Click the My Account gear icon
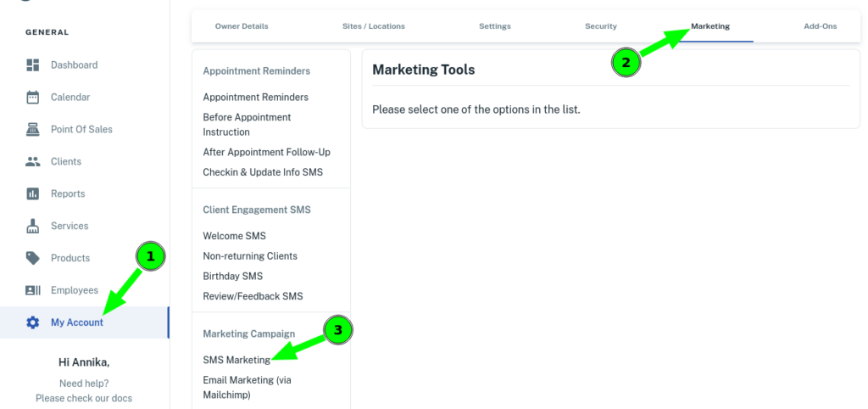Screen dimensions: 868x409 (33, 323)
